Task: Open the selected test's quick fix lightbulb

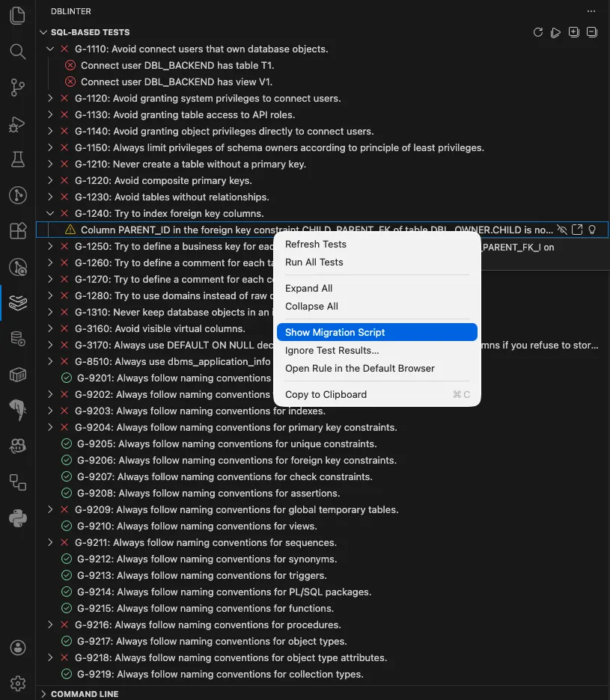Action: point(592,230)
